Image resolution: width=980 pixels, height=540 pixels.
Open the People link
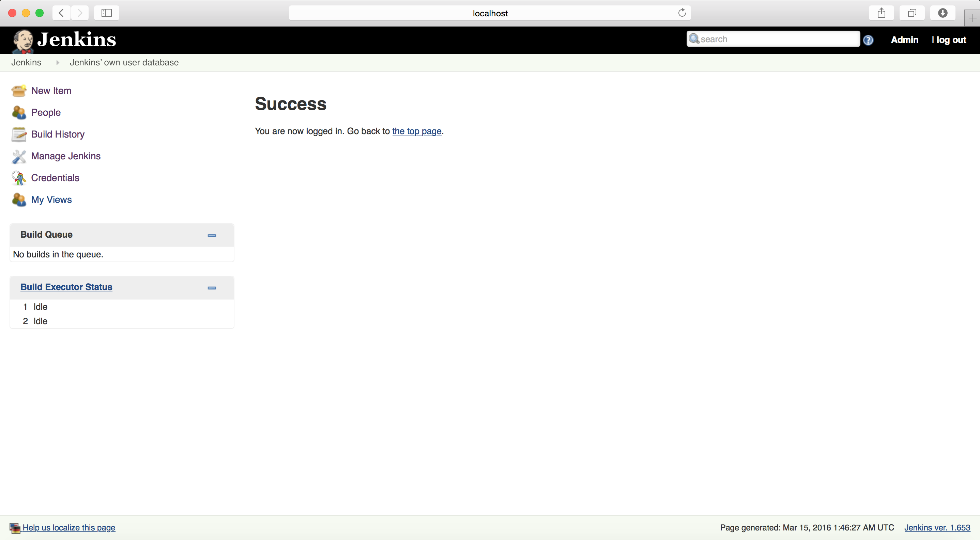[x=46, y=112]
